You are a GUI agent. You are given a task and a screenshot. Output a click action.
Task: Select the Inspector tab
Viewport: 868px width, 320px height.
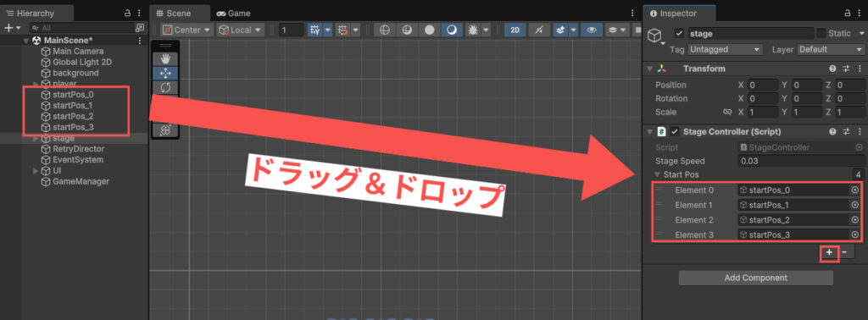[679, 14]
